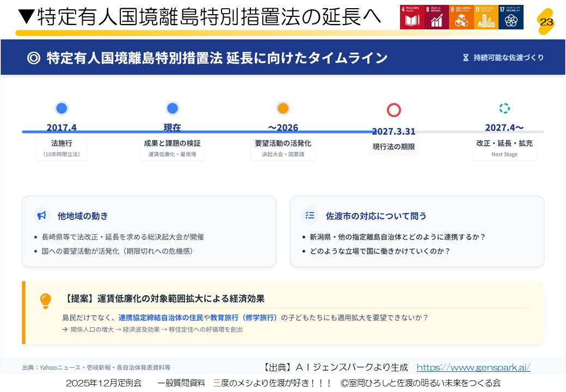Image resolution: width=566 pixels, height=392 pixels.
Task: Click the lightbulb icon in the proposal box
Action: [x=45, y=301]
